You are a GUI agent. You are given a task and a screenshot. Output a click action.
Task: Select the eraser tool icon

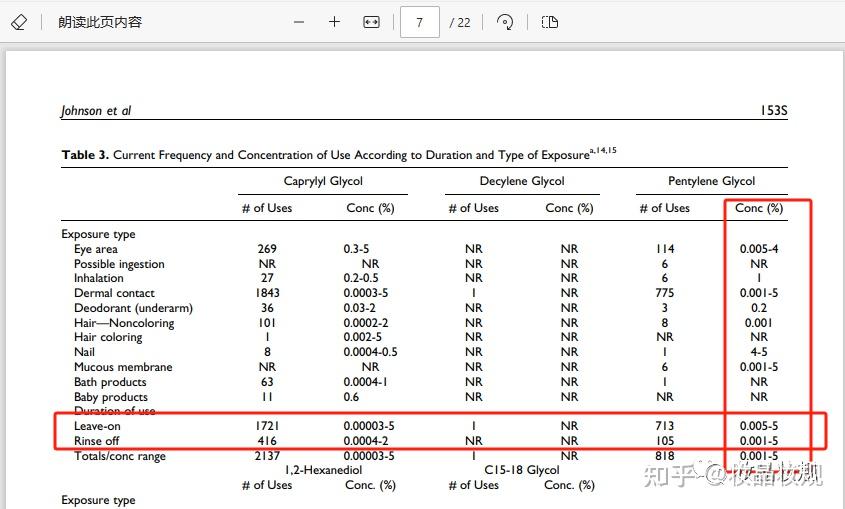pos(19,22)
